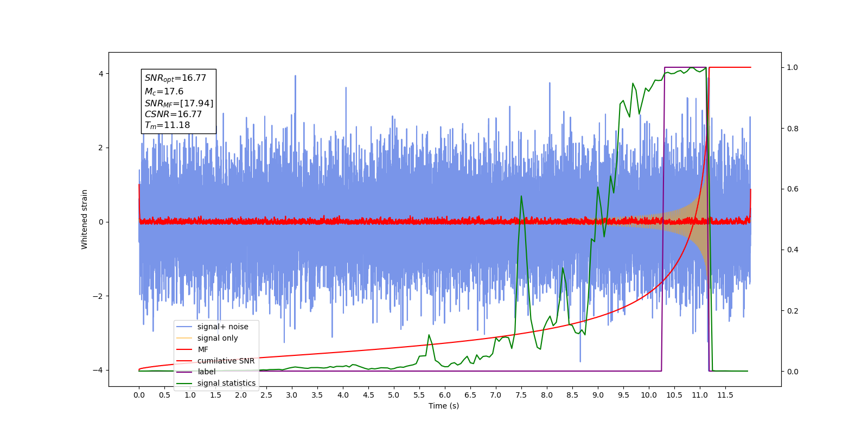Click the right y-axis tick label 0.6

[793, 189]
